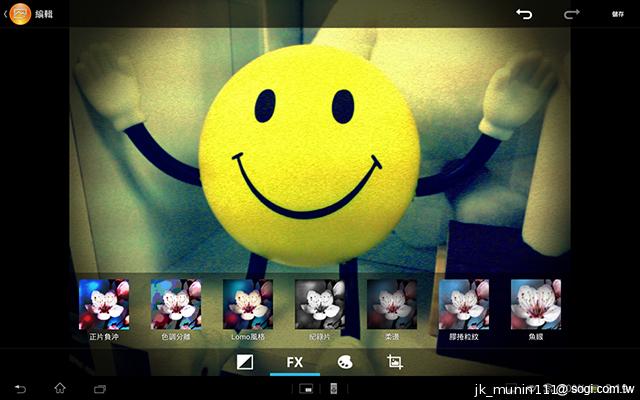Choose the Lomo風格 filter

click(x=248, y=304)
